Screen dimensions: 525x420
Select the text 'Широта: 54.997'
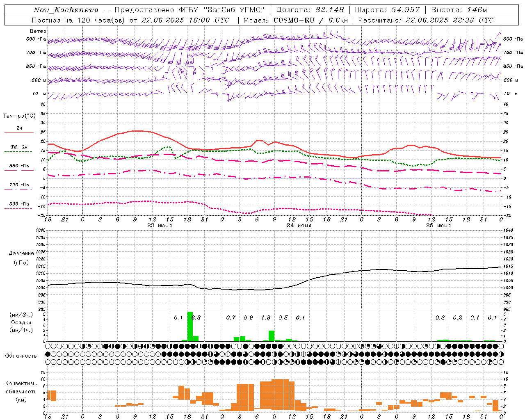(x=387, y=10)
